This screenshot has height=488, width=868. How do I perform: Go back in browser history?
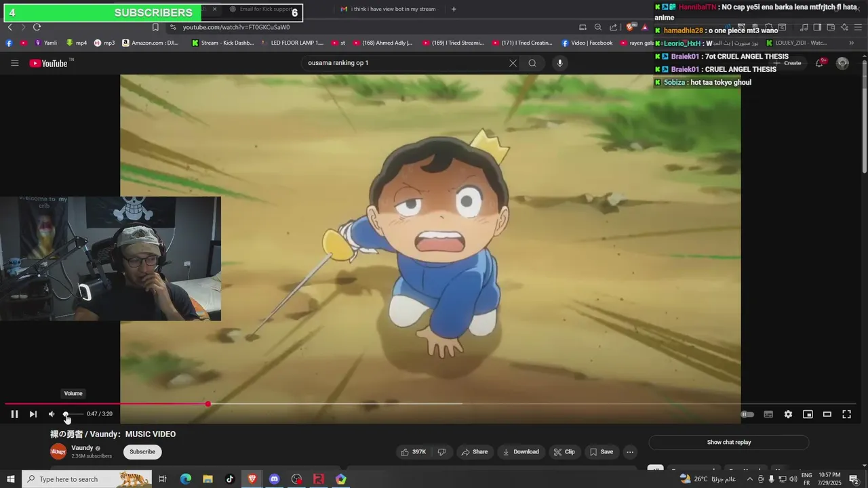[x=9, y=27]
